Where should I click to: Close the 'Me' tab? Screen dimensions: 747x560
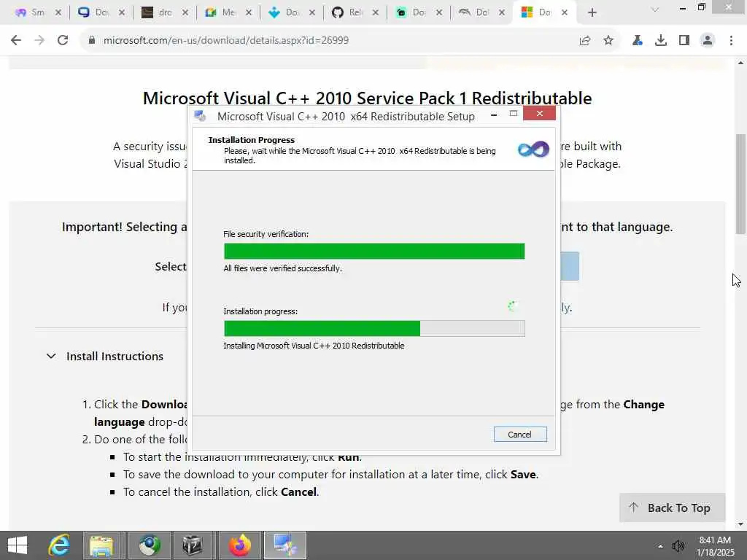click(x=248, y=12)
